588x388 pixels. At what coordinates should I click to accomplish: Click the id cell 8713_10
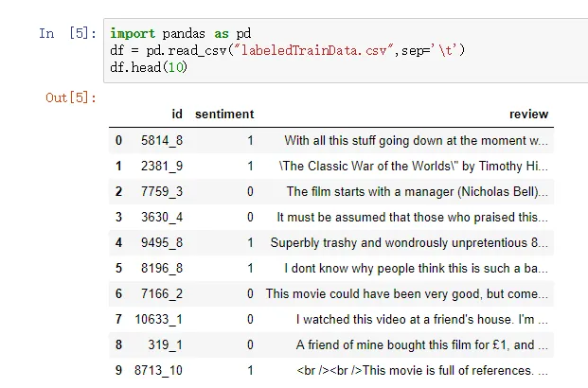(x=159, y=370)
